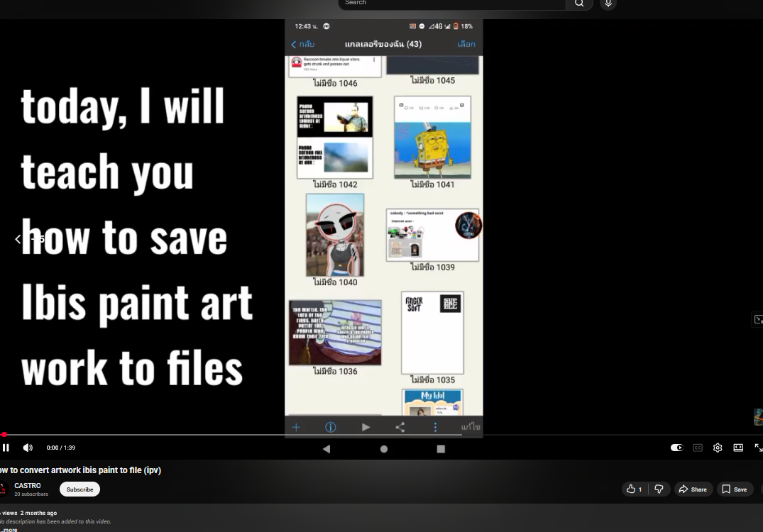The height and width of the screenshot is (532, 763).
Task: Click the YouTube search input field
Action: [x=451, y=4]
